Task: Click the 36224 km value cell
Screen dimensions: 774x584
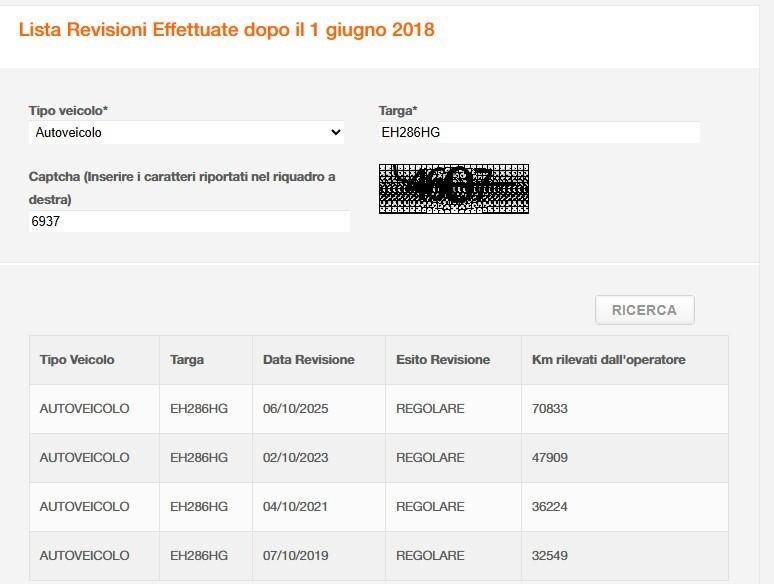Action: pyautogui.click(x=551, y=506)
